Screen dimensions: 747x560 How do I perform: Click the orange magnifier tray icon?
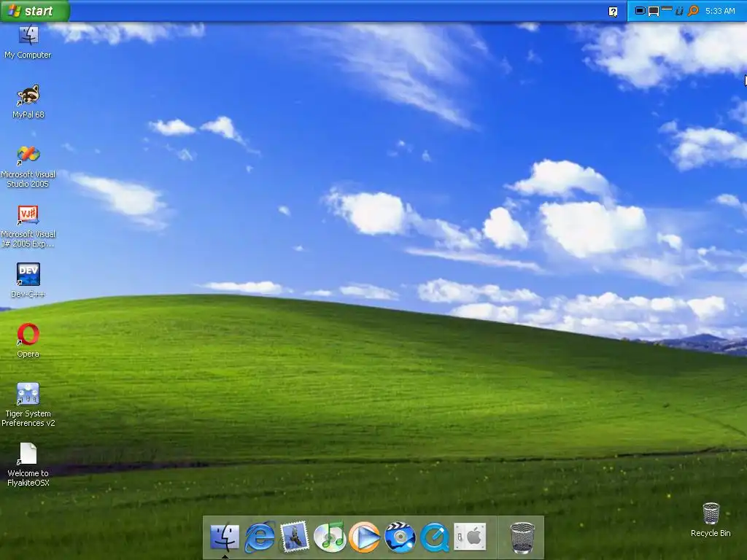tap(693, 10)
